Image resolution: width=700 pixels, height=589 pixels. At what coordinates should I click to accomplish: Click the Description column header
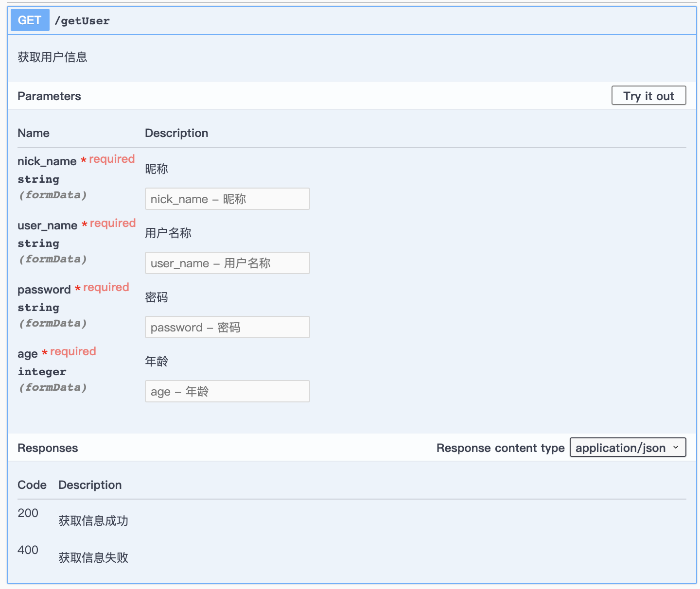(x=176, y=133)
